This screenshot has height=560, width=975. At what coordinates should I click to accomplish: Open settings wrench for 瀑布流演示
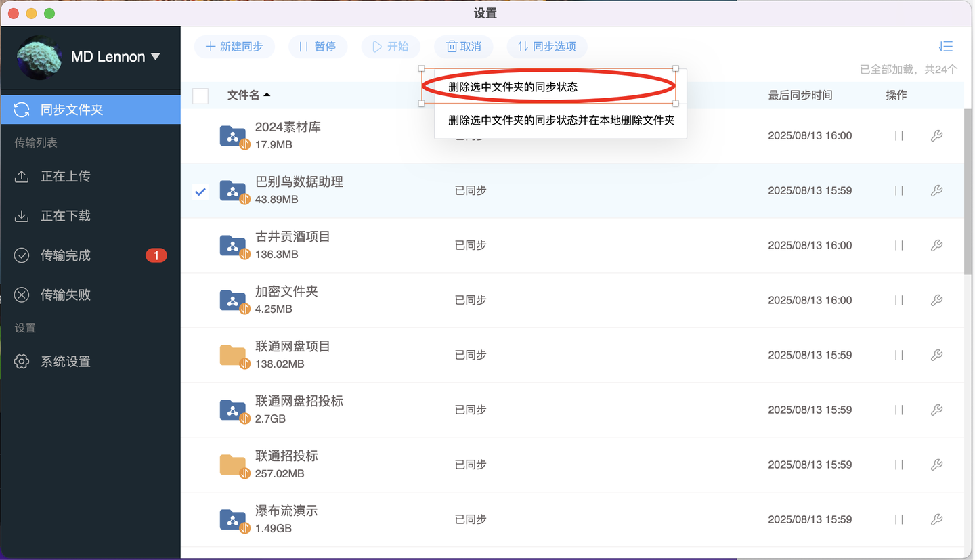pos(936,519)
